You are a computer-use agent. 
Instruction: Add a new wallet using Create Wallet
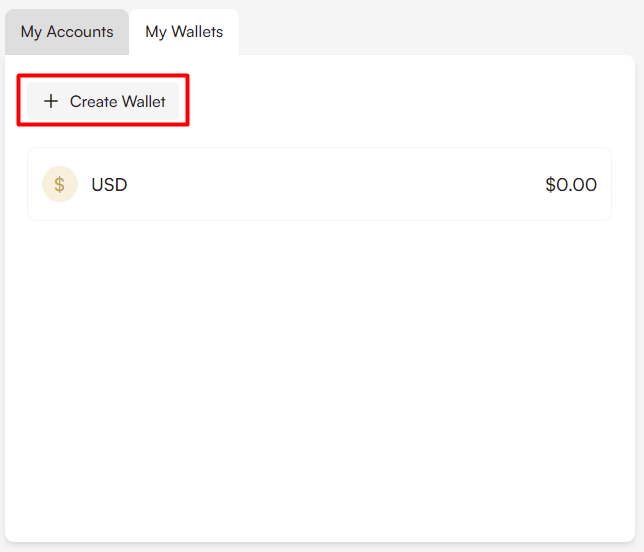tap(103, 101)
